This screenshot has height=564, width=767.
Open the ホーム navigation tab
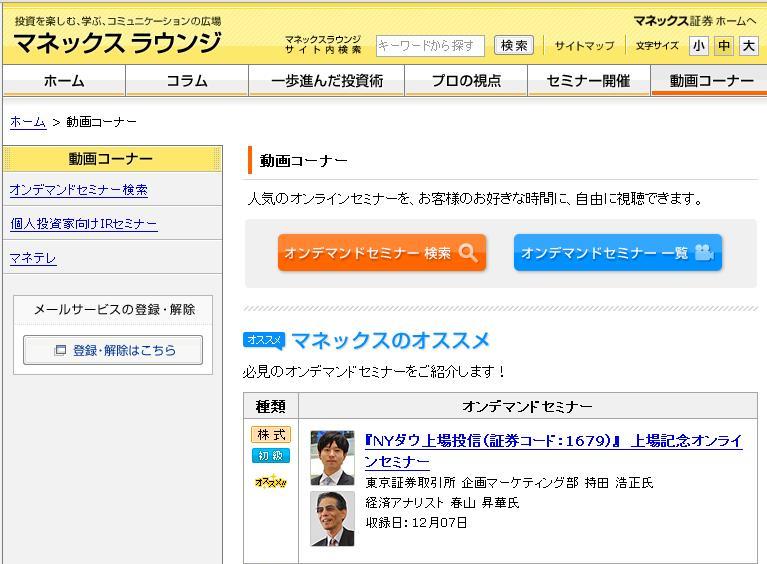(64, 81)
